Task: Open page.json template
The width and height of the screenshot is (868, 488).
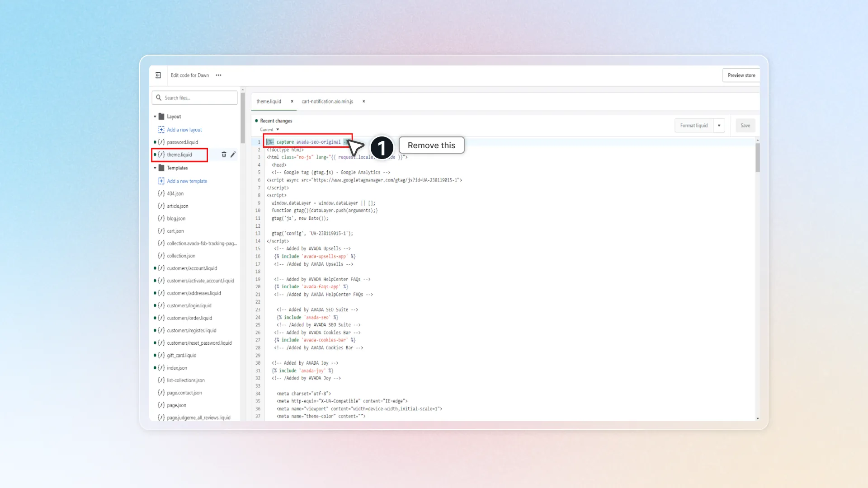Action: [177, 406]
